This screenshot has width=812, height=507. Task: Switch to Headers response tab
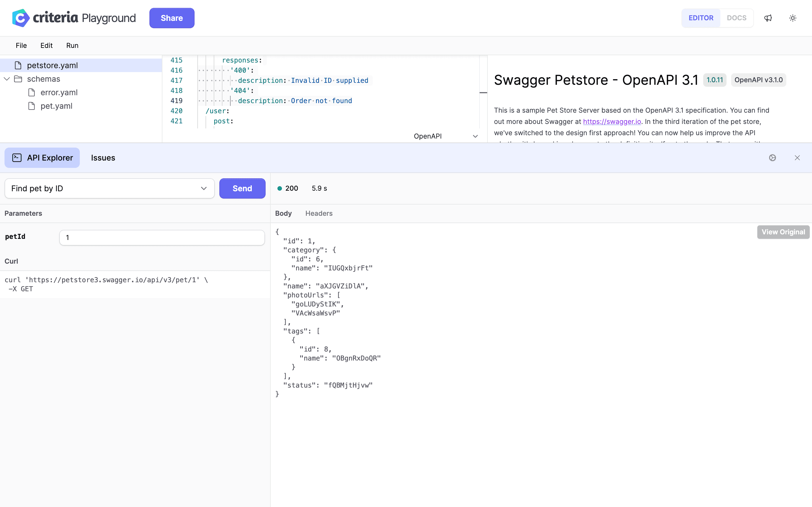tap(319, 213)
